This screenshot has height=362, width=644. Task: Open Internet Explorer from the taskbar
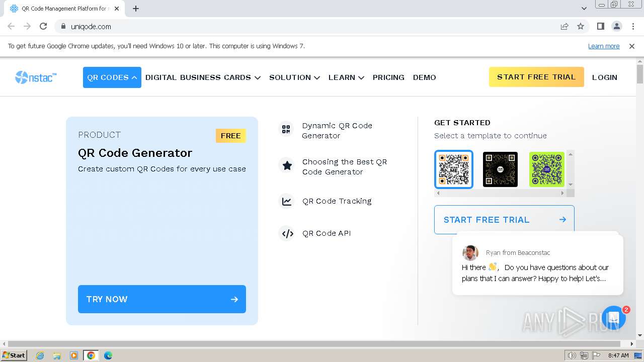point(40,355)
